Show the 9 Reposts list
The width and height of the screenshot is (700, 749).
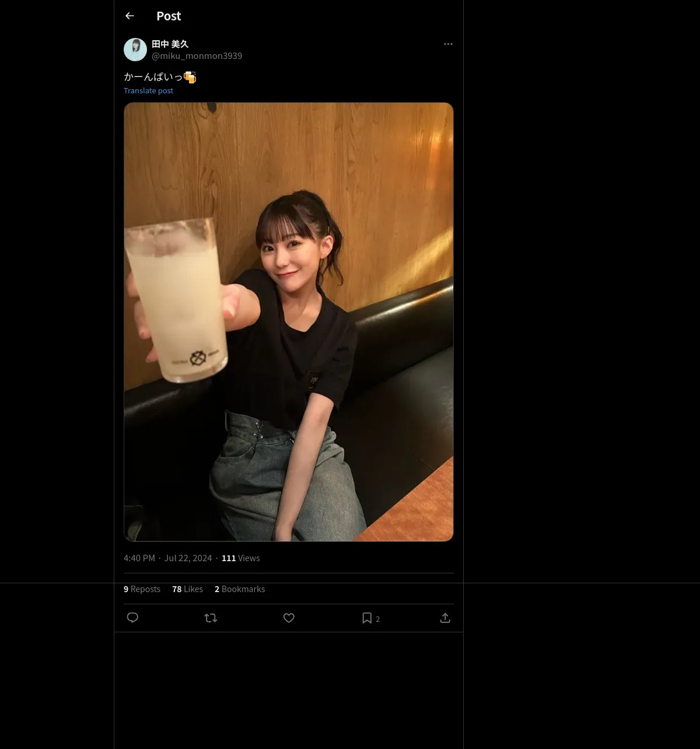[x=142, y=589]
